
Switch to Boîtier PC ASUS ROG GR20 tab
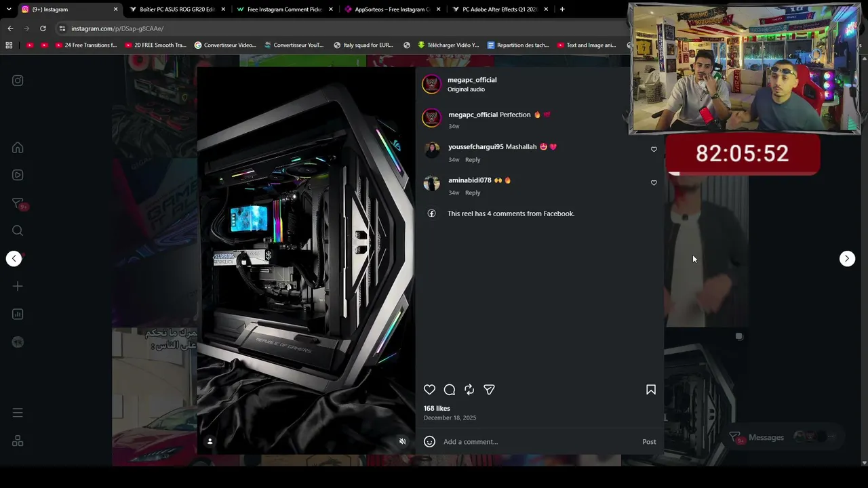[x=176, y=9]
